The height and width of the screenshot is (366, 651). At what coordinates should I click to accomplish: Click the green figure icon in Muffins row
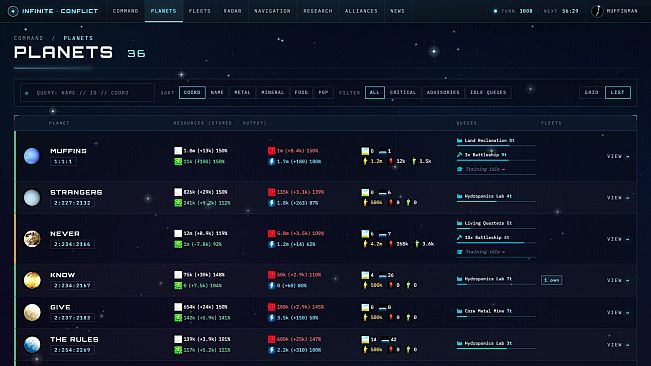(x=414, y=161)
